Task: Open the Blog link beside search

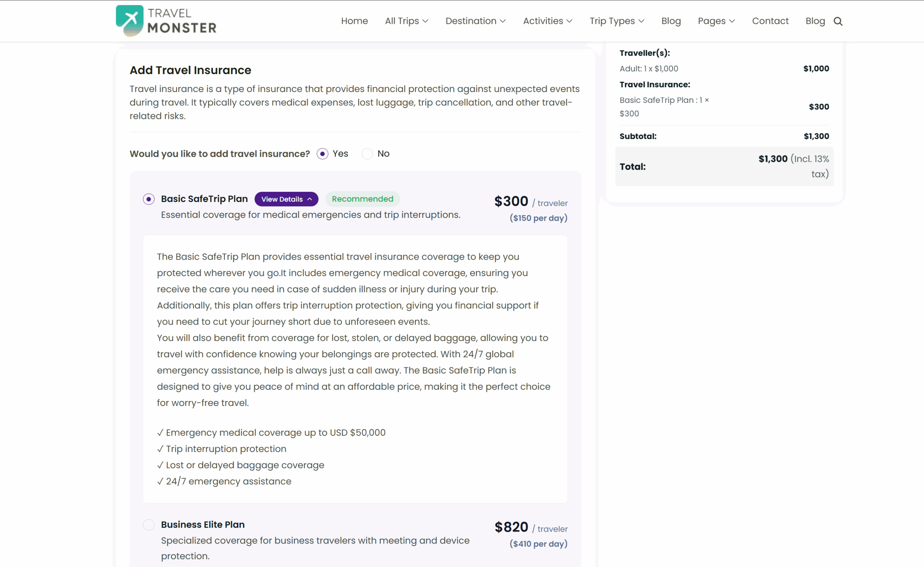Action: (815, 21)
